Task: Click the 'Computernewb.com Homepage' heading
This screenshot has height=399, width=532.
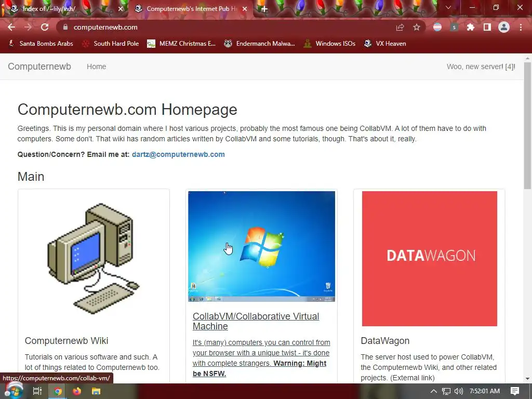Action: (127, 110)
